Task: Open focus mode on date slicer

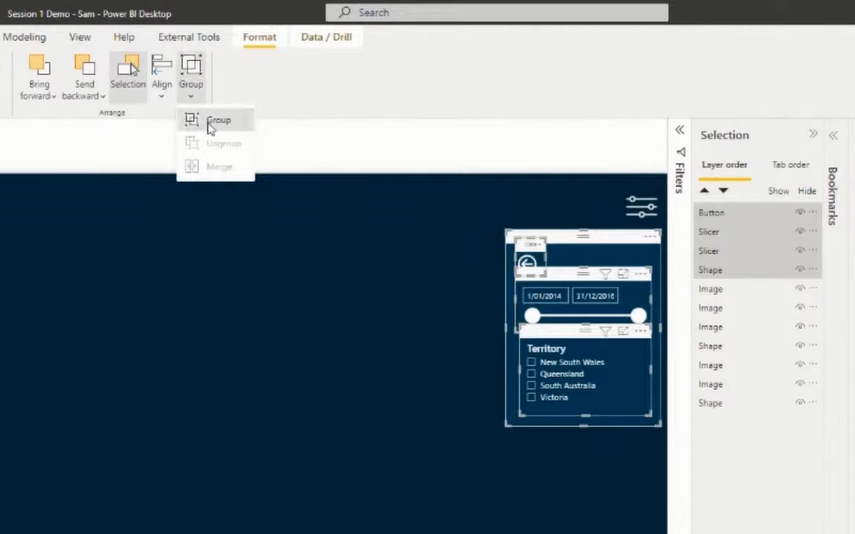Action: click(623, 273)
